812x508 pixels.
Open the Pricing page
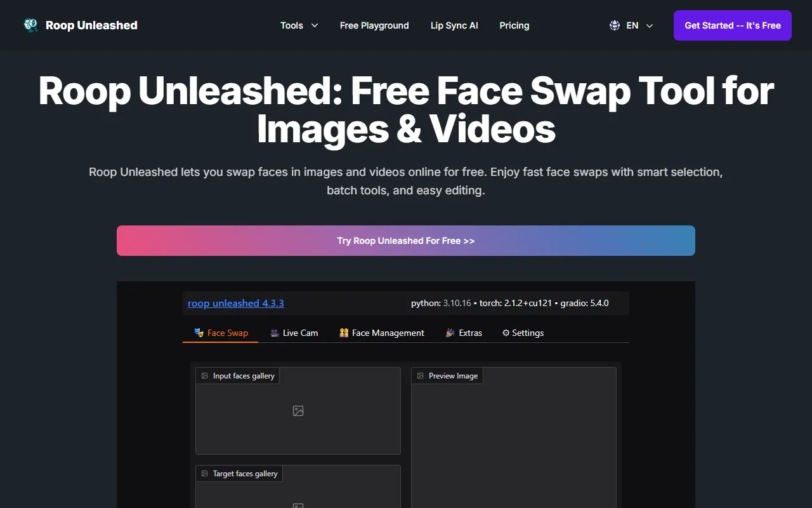point(514,25)
